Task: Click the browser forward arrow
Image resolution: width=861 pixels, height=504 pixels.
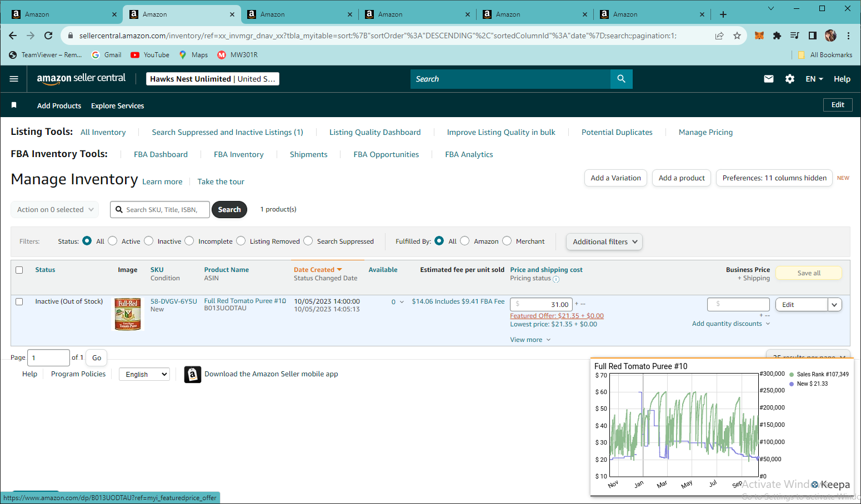Action: coord(31,36)
